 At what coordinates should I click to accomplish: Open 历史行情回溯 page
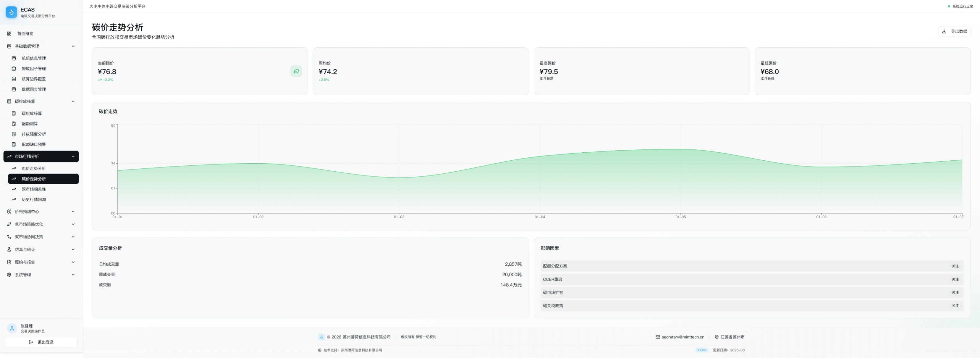pos(33,199)
